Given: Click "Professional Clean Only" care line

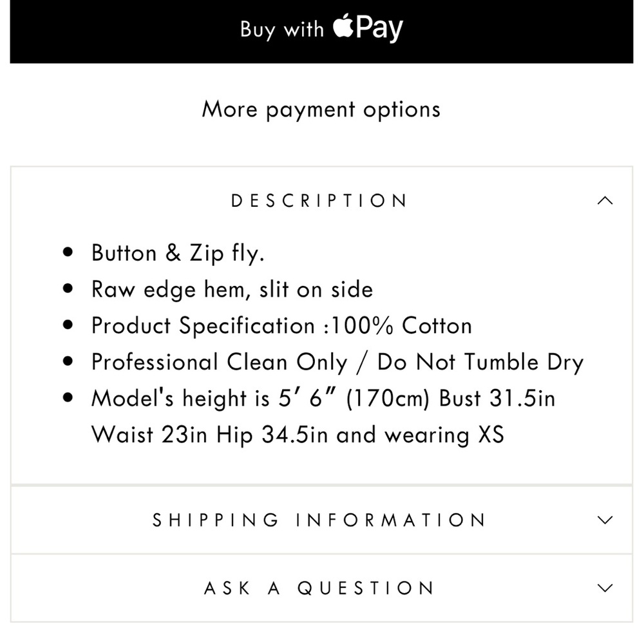Looking at the screenshot, I should point(337,362).
